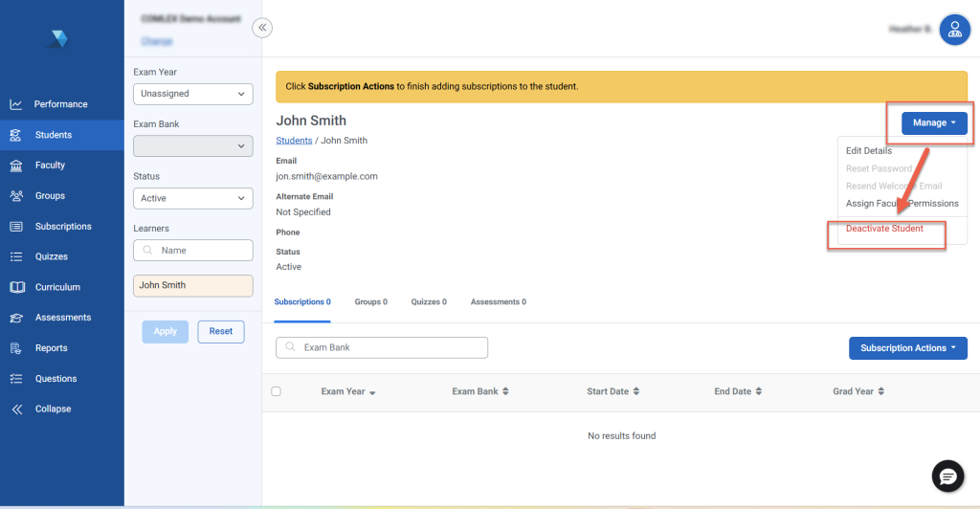Sort table by the End Date column

(x=738, y=391)
